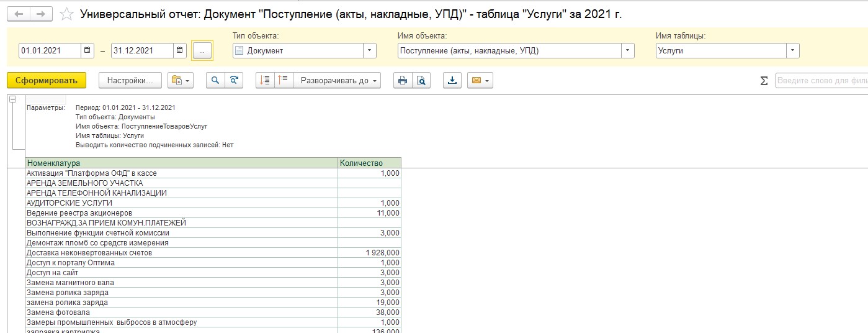Image resolution: width=868 pixels, height=333 pixels.
Task: Show the sum with sigma icon
Action: tap(764, 81)
